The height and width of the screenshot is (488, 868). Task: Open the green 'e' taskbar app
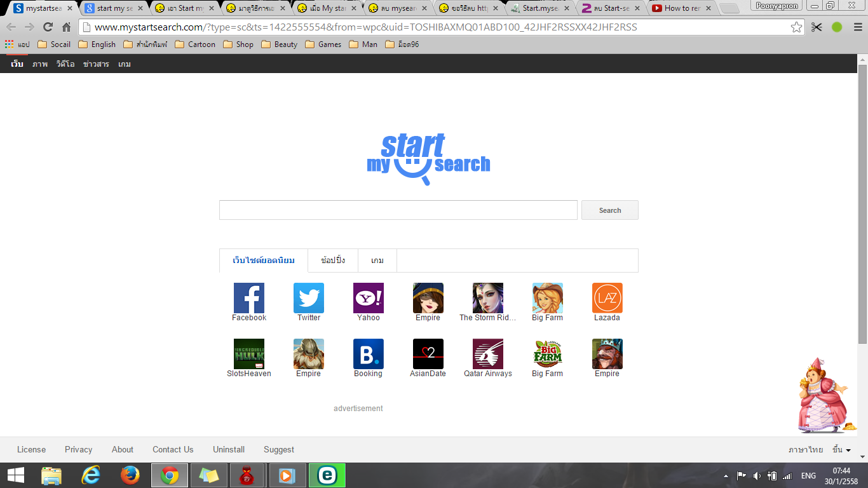(x=327, y=475)
